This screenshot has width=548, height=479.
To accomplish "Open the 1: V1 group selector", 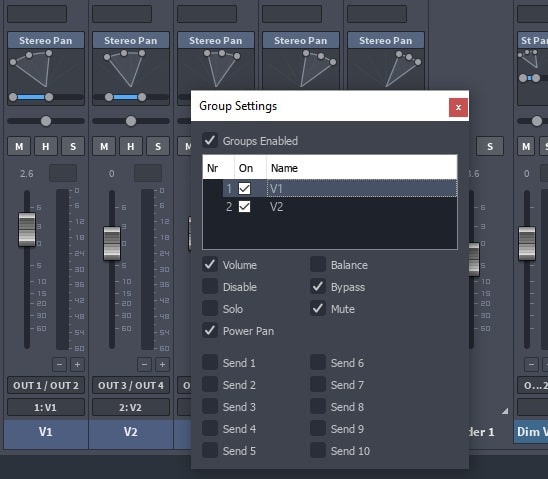I will [x=46, y=407].
